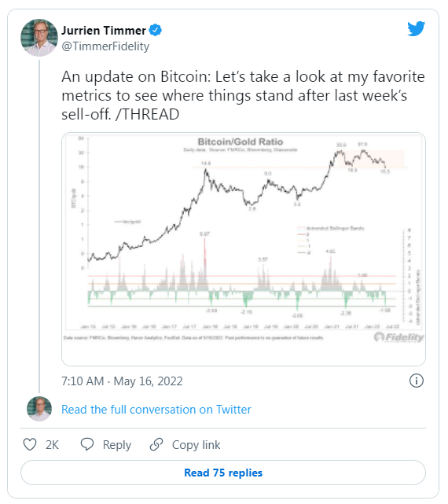Click the 2K likes count
The width and height of the screenshot is (448, 504).
(52, 445)
